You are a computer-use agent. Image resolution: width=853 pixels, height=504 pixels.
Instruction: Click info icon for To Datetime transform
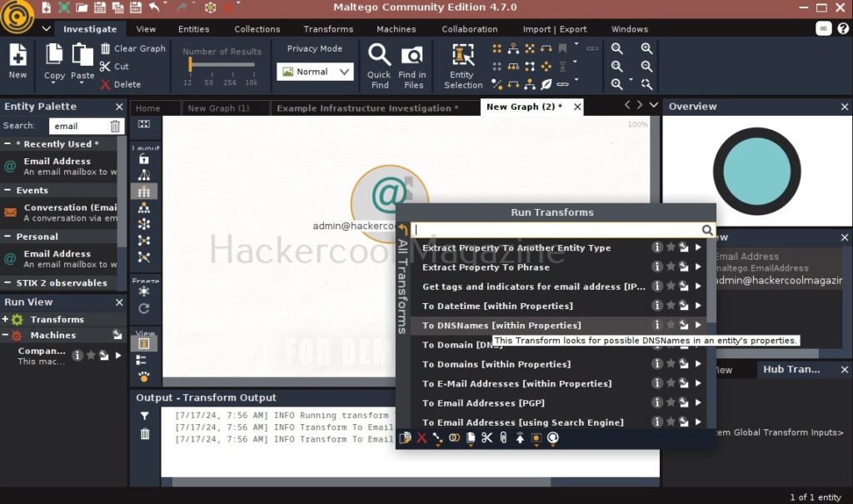point(657,306)
